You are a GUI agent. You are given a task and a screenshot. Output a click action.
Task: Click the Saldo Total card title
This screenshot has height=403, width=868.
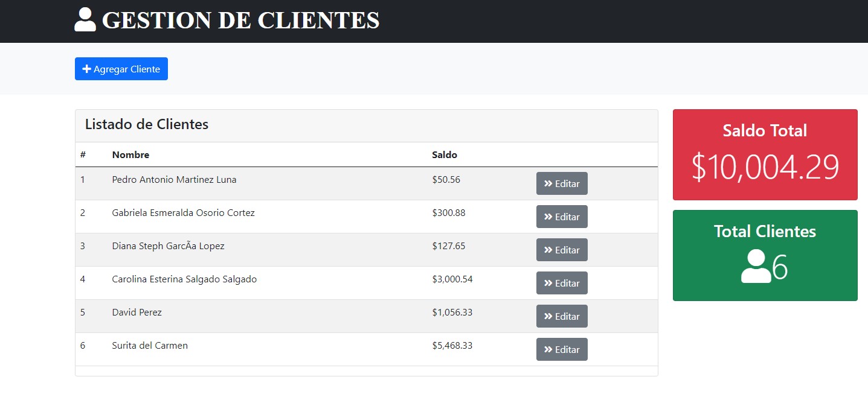[x=765, y=130]
